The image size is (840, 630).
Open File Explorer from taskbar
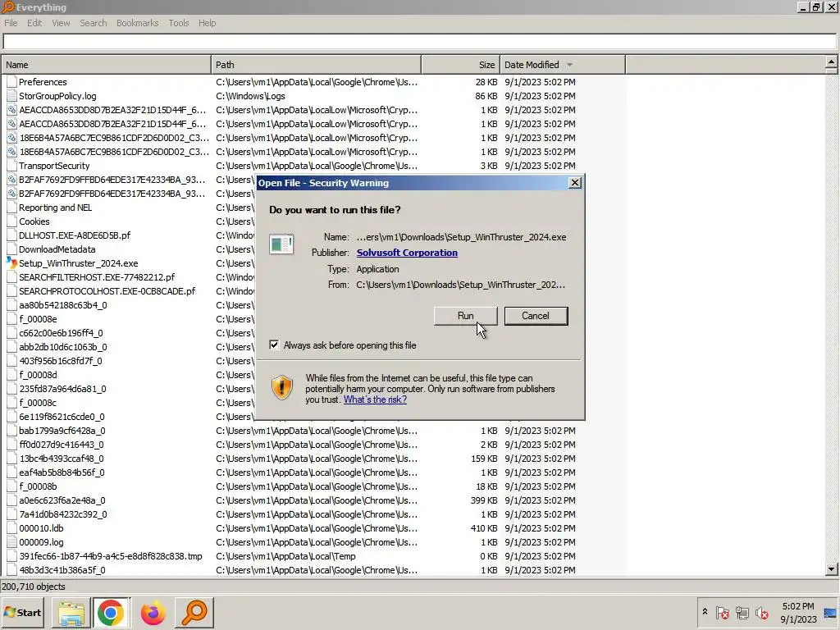(71, 612)
